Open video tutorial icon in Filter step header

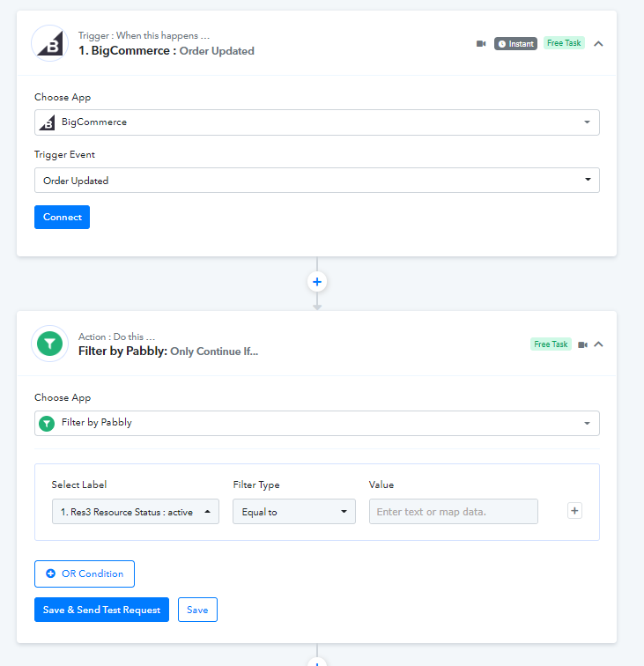pyautogui.click(x=583, y=344)
